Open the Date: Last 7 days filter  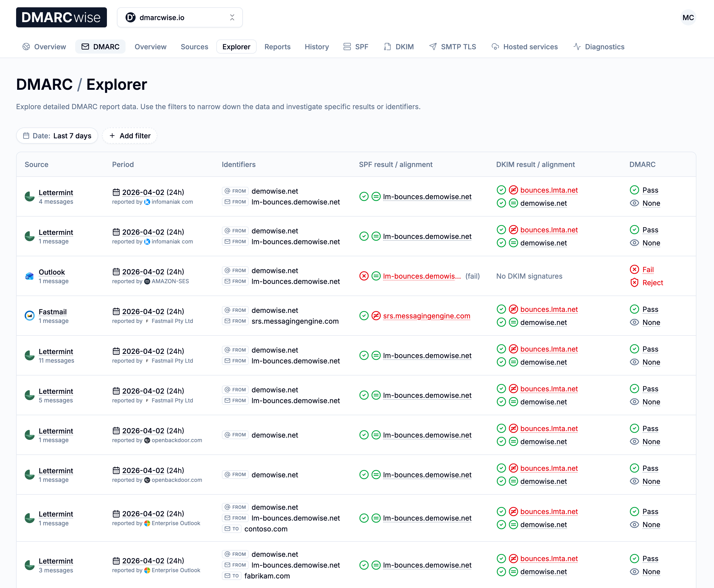click(57, 136)
